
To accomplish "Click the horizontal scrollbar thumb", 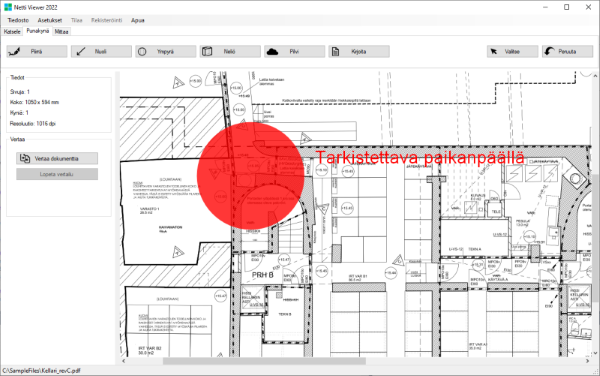I will [x=264, y=361].
